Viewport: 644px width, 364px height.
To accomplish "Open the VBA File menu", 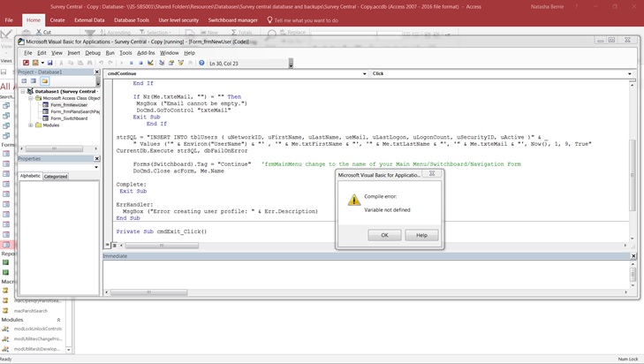I will coord(27,53).
